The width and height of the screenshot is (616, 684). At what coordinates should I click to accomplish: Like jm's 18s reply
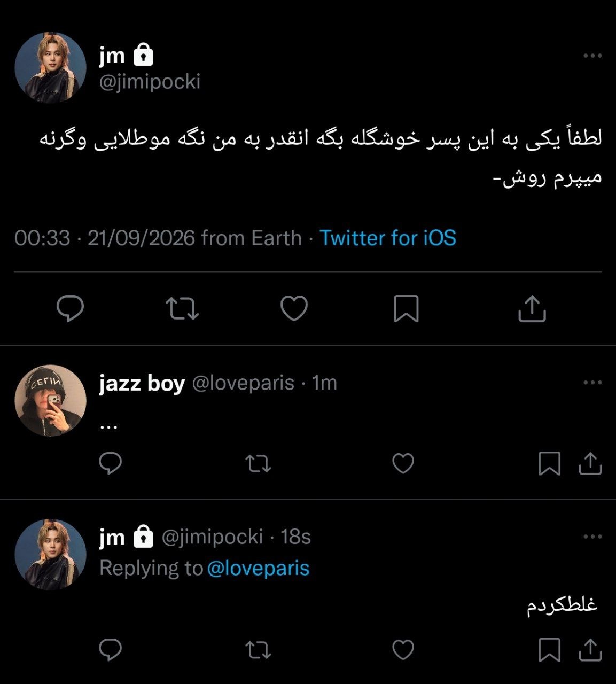(403, 650)
